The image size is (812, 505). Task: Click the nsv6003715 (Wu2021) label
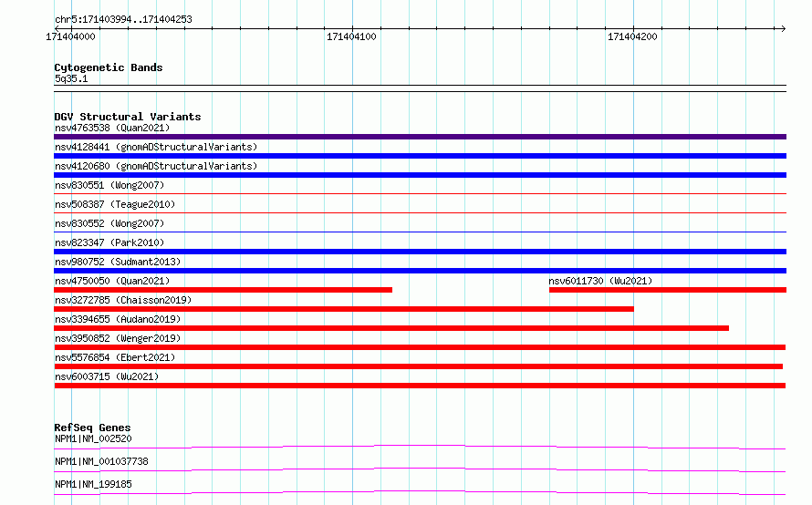point(107,376)
